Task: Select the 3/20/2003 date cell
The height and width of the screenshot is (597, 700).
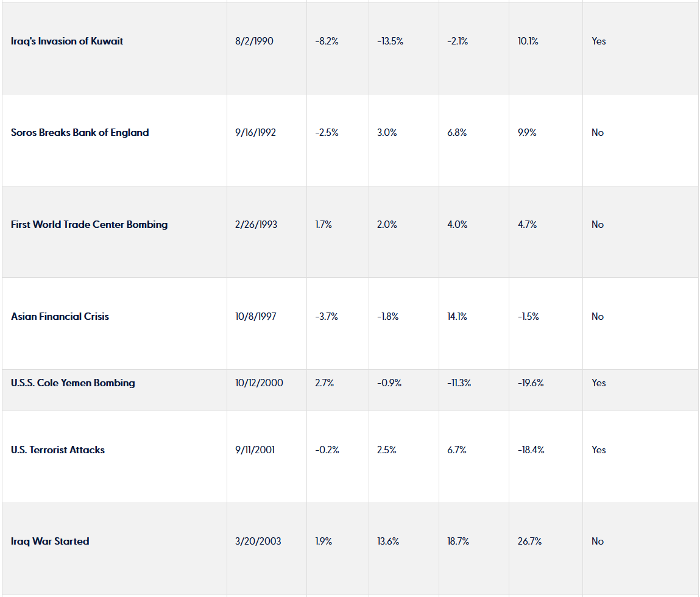Action: tap(258, 542)
